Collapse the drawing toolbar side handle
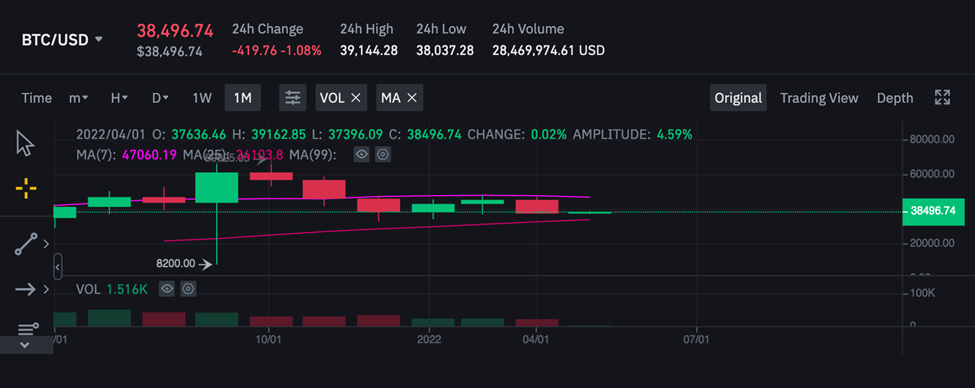Screen dimensions: 975x388 tap(58, 267)
